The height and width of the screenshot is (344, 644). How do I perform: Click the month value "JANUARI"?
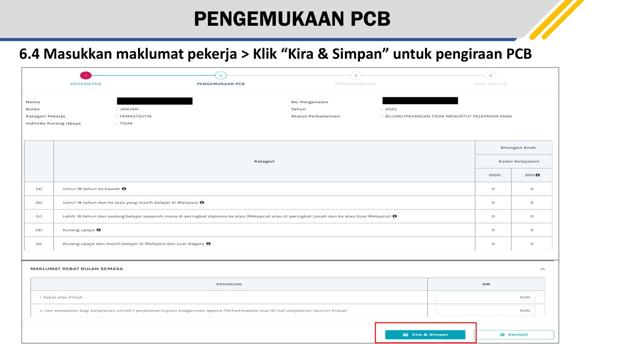[129, 109]
